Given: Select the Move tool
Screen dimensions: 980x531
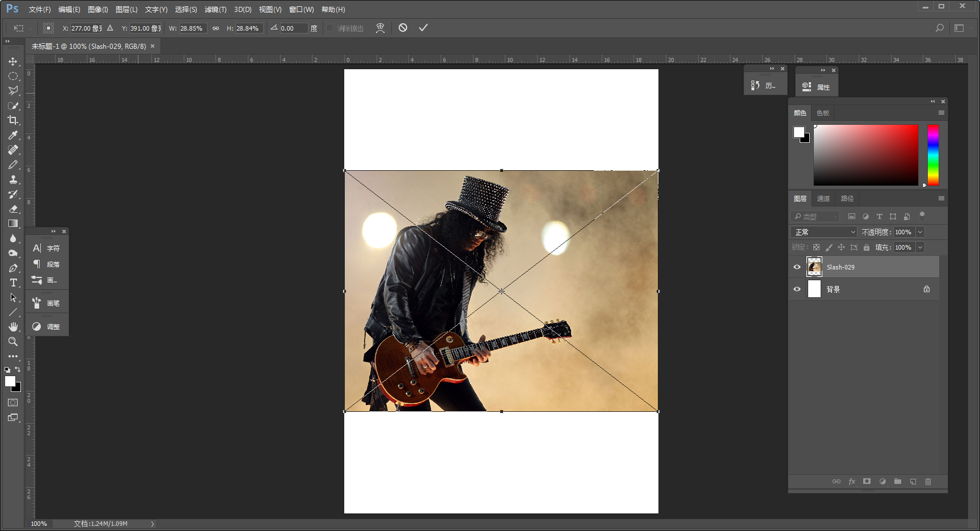Looking at the screenshot, I should [12, 61].
